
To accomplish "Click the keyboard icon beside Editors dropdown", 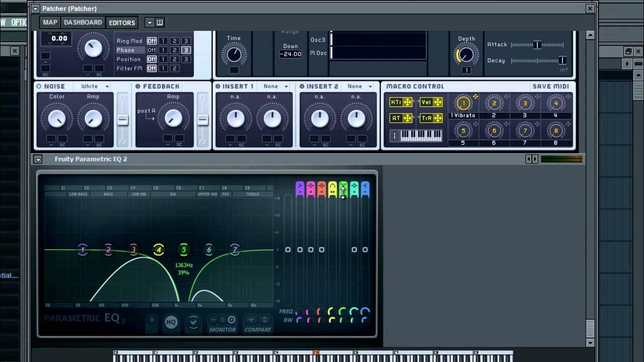I will click(x=159, y=22).
